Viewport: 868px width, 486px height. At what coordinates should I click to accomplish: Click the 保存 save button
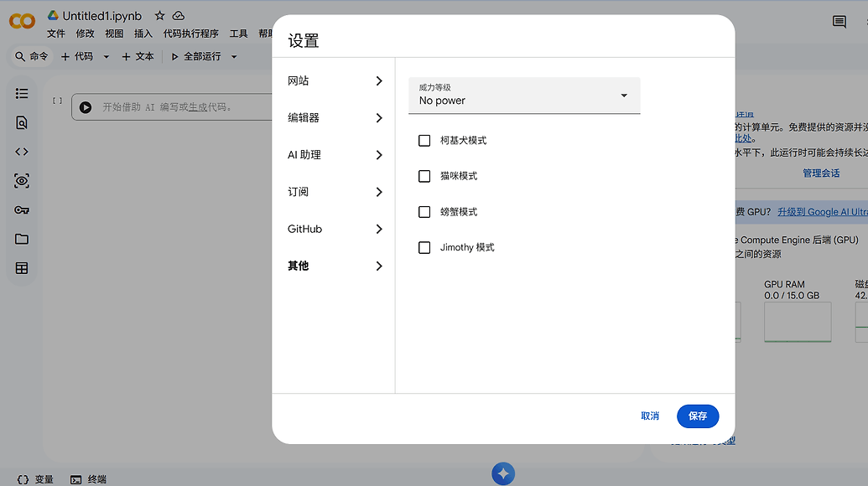[x=698, y=416]
